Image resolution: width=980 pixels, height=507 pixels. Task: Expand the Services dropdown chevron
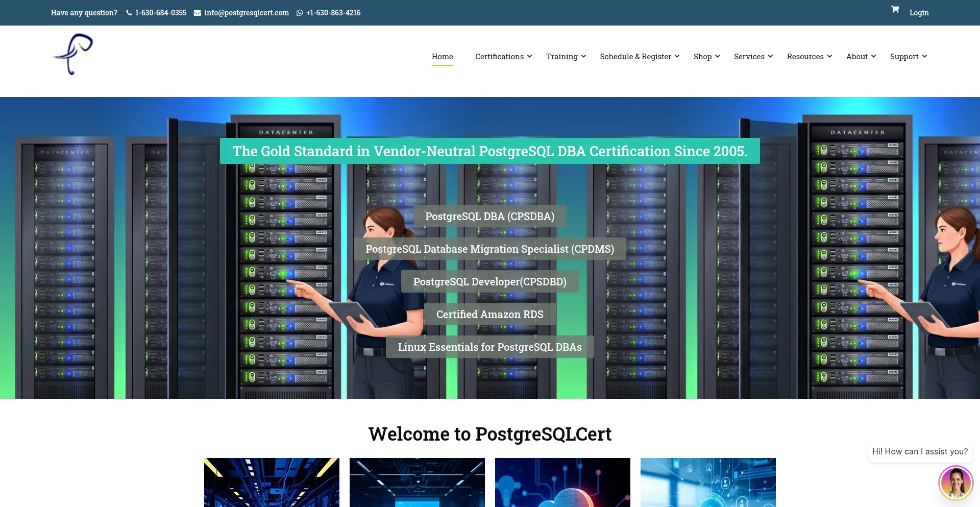click(771, 56)
